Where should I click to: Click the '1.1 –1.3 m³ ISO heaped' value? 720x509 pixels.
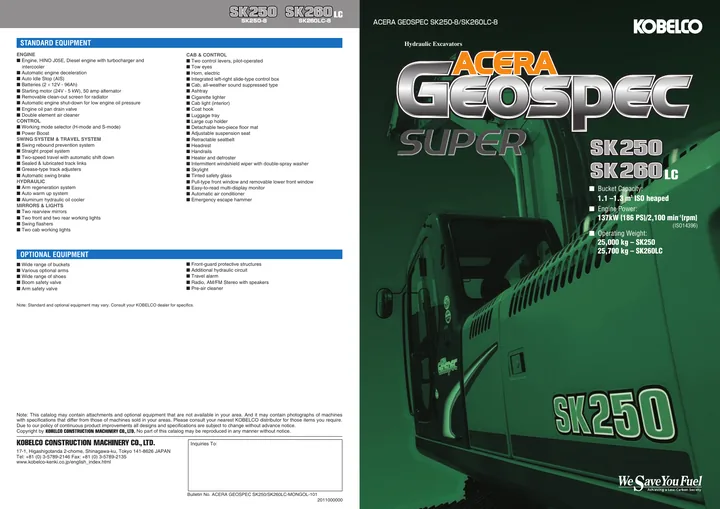633,198
